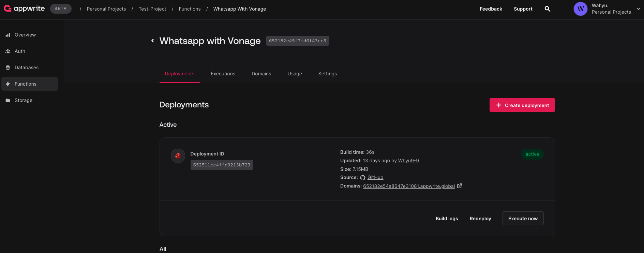
Task: Click the Overview bar chart icon
Action: (x=8, y=35)
